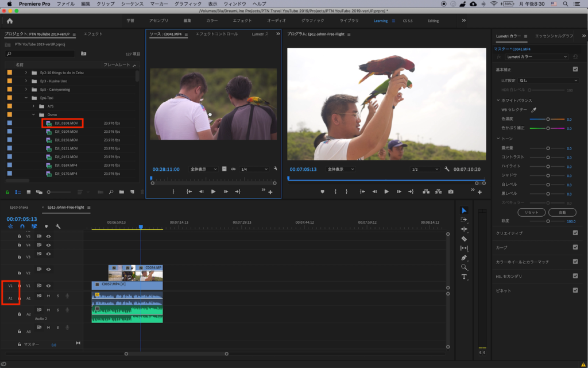
Task: Disable the ビネット checkbox
Action: [x=575, y=290]
